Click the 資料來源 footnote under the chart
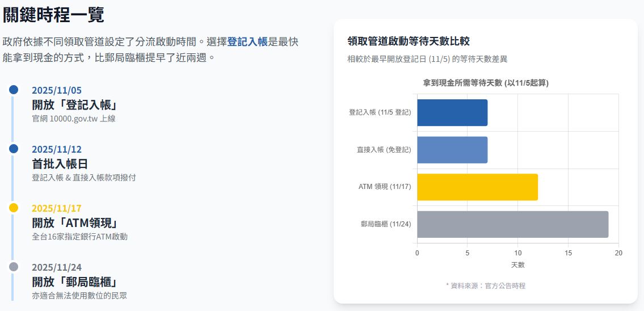Viewport: 644px width, 311px height. click(486, 285)
